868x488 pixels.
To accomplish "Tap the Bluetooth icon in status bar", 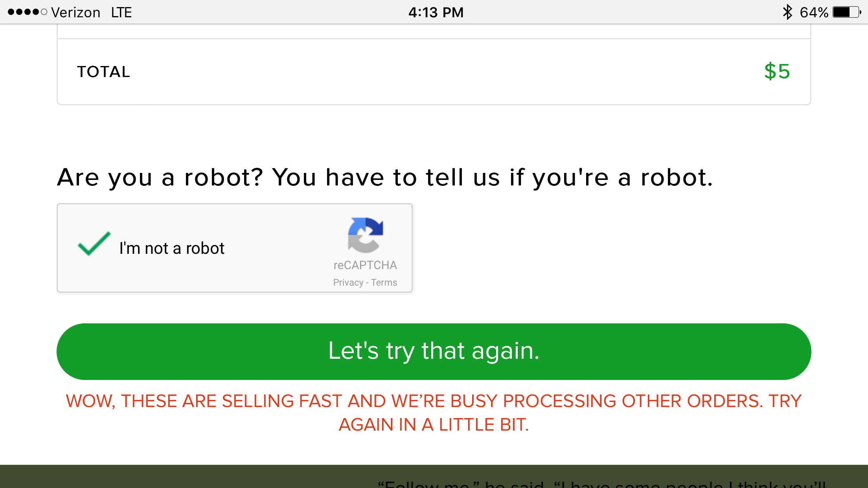I will (787, 12).
